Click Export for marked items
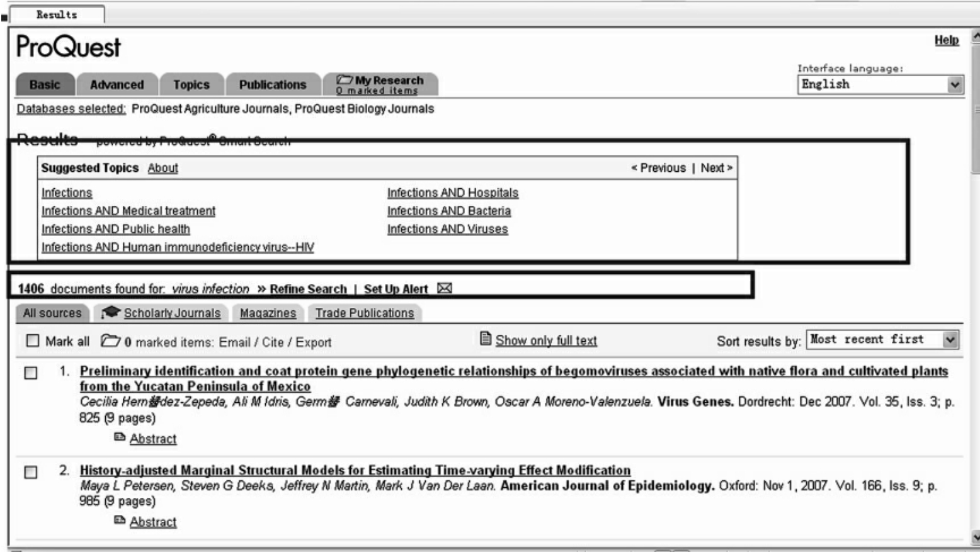Screen dimensions: 980x552 [x=313, y=342]
